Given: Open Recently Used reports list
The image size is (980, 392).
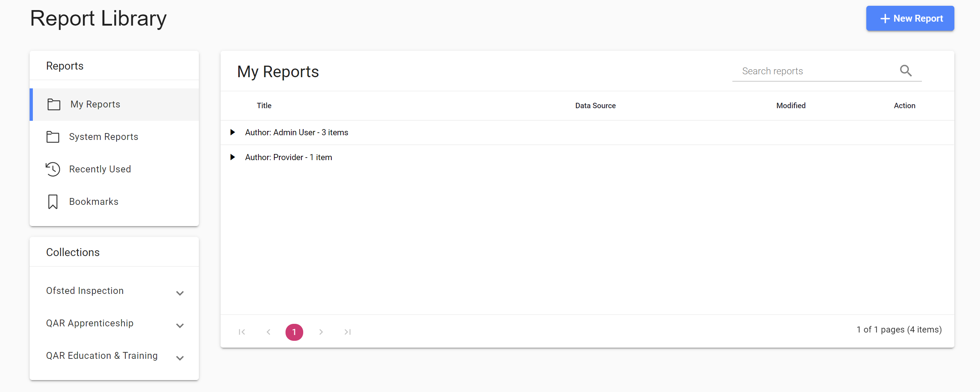Looking at the screenshot, I should 100,169.
